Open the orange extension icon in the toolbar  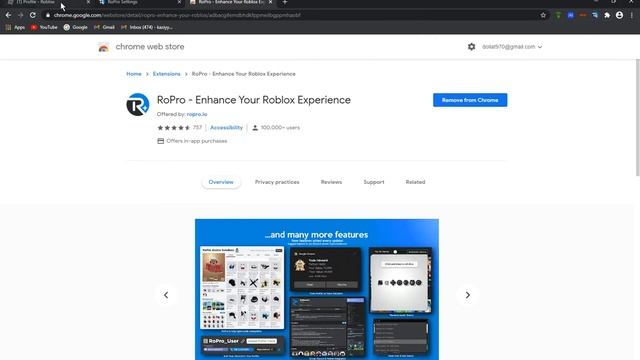[583, 15]
